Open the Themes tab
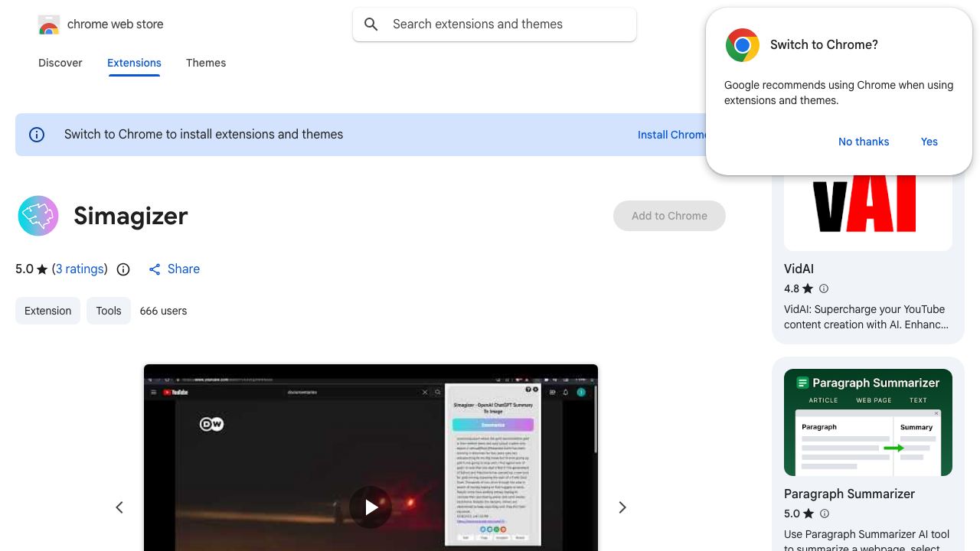Screen dimensions: 980x551 (x=206, y=63)
